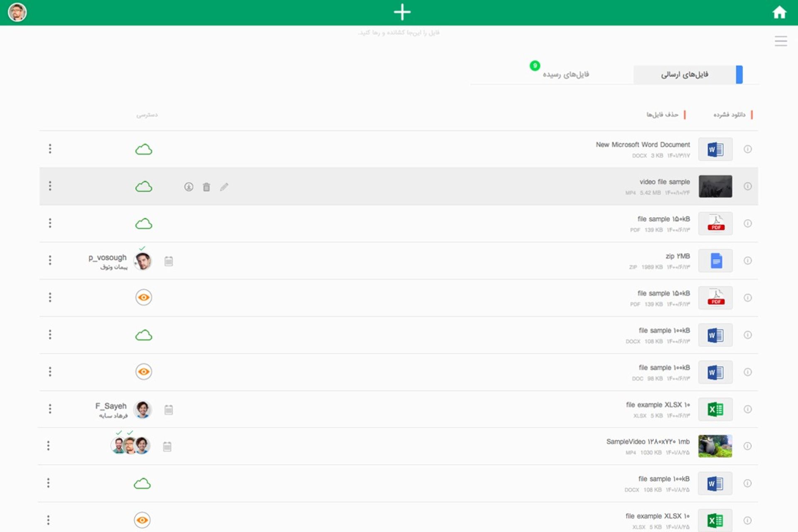
Task: Edit video file sample with pencil icon
Action: (224, 187)
